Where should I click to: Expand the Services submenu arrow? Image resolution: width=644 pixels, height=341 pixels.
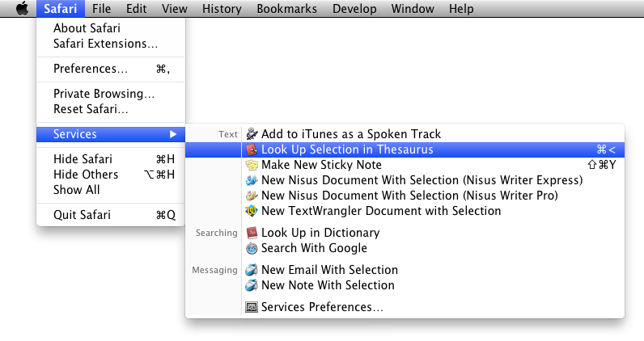click(x=173, y=134)
